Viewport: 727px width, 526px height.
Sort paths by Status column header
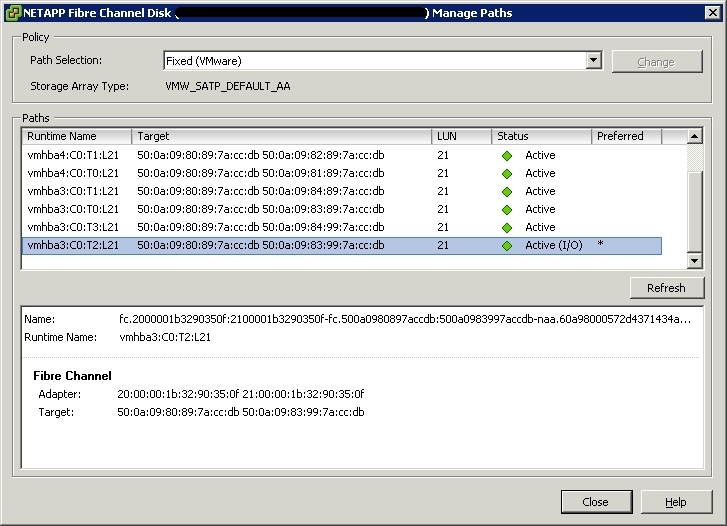542,136
